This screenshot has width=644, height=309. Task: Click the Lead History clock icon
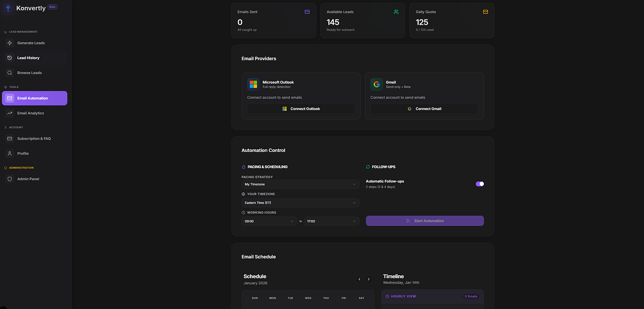(10, 58)
